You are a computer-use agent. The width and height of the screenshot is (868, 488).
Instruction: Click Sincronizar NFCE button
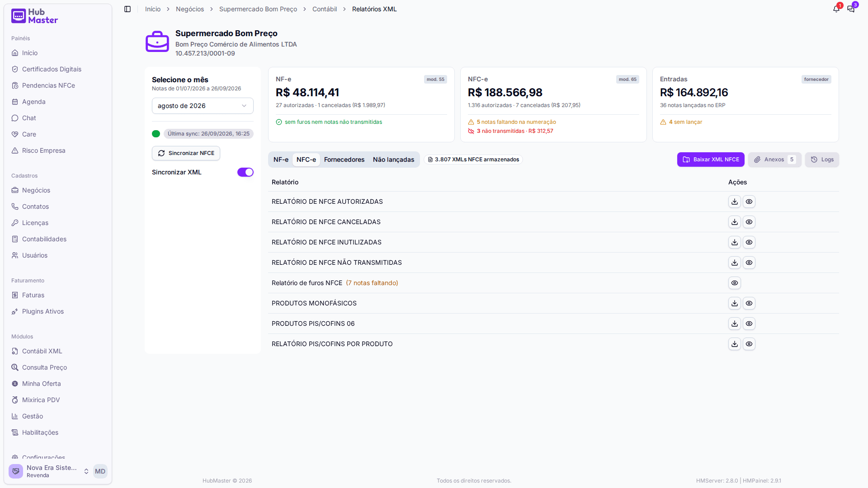tap(186, 153)
